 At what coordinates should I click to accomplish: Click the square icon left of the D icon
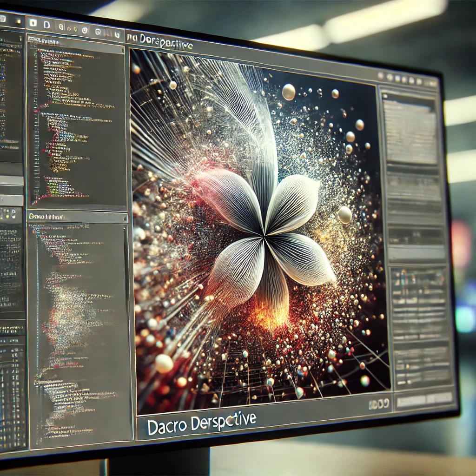[x=33, y=23]
